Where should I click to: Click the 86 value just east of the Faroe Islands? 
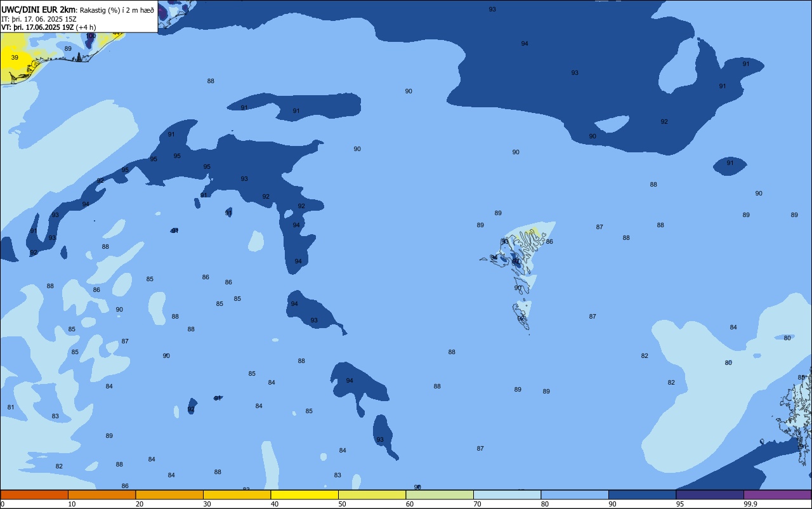point(549,242)
